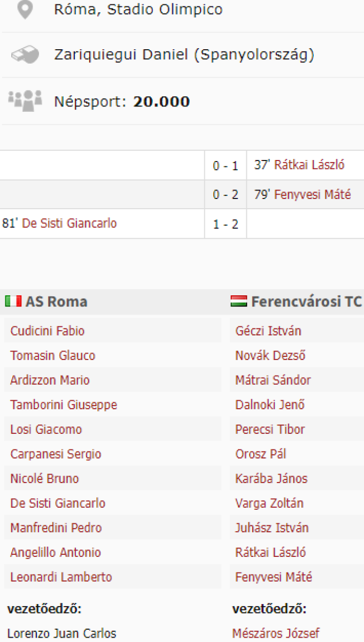Open Géczi István's player profile
This screenshot has width=364, height=642.
coord(268,331)
